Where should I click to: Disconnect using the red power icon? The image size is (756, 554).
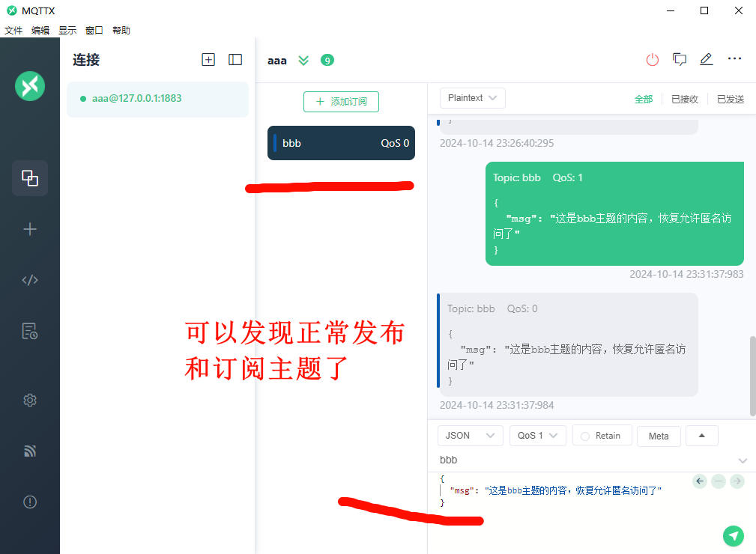point(653,60)
